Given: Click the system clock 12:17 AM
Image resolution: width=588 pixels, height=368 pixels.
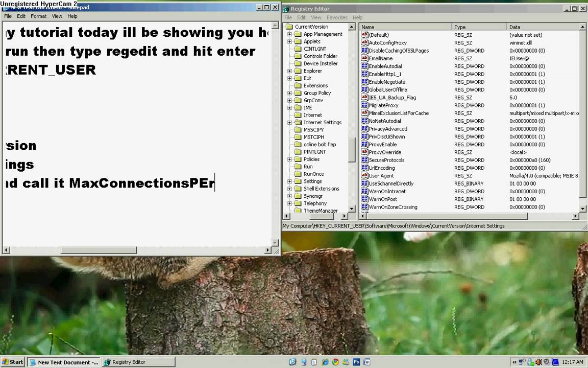Looking at the screenshot, I should click(x=573, y=362).
